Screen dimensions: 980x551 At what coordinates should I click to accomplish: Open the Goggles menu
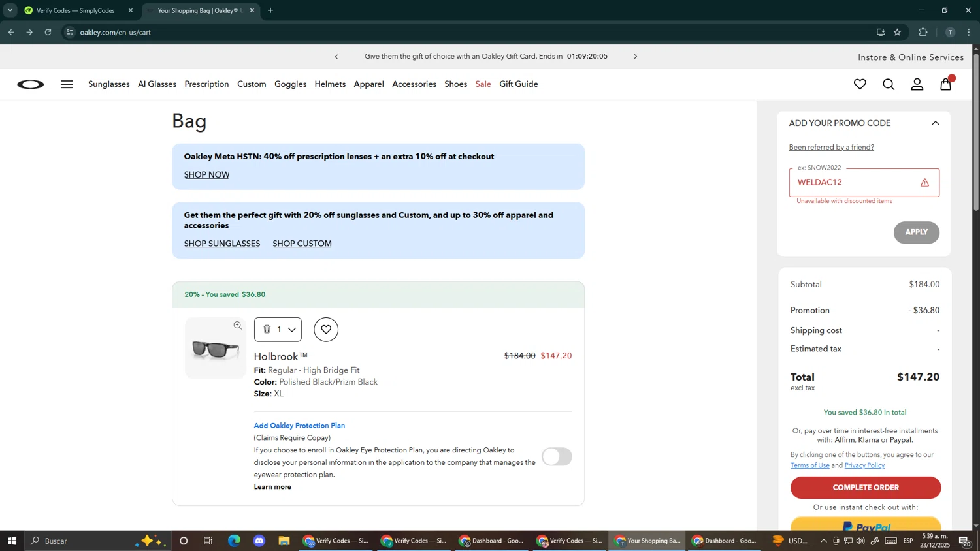(290, 84)
